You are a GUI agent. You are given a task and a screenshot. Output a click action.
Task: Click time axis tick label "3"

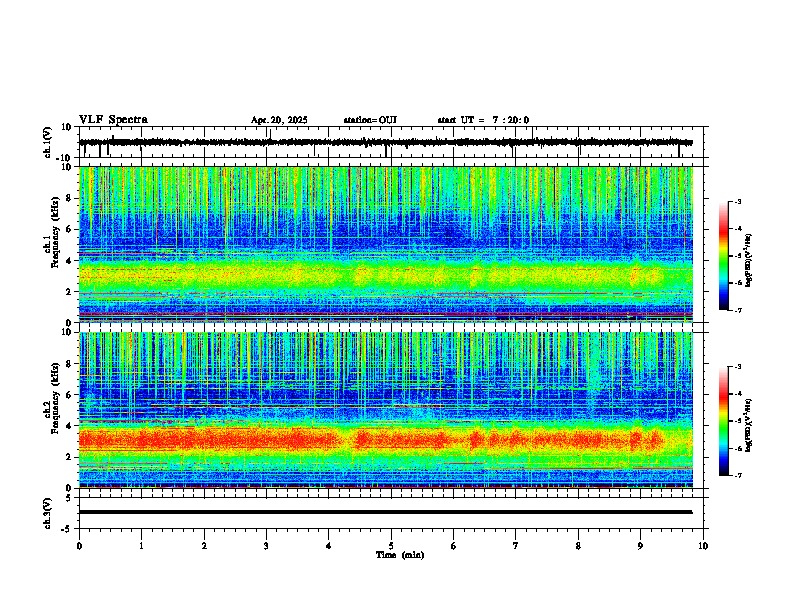click(x=266, y=546)
